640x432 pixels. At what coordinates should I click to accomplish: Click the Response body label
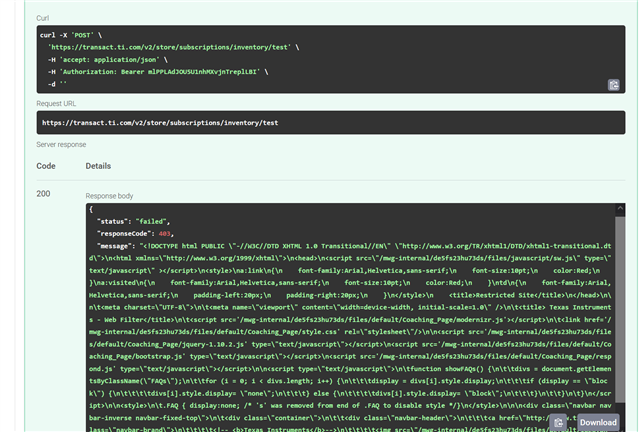pyautogui.click(x=109, y=196)
